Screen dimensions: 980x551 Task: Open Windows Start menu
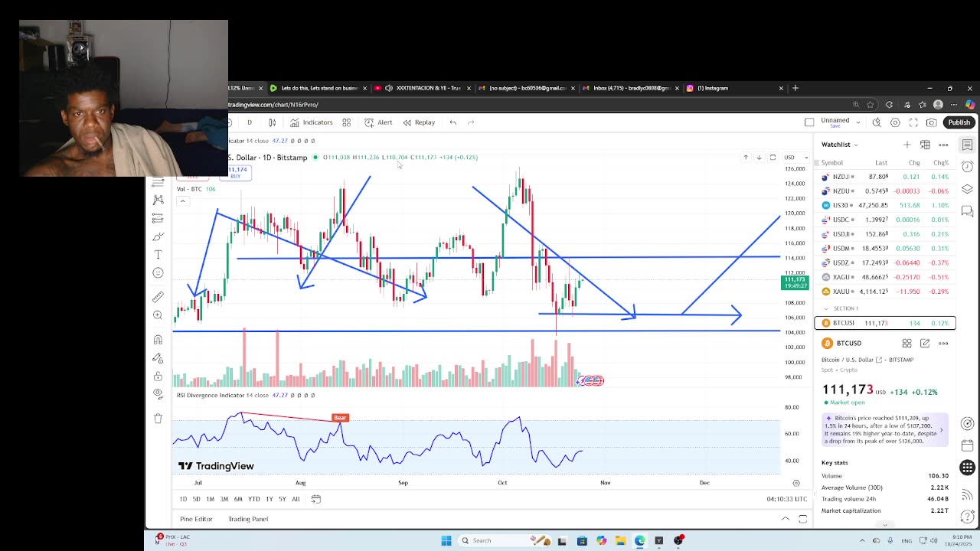(x=446, y=540)
